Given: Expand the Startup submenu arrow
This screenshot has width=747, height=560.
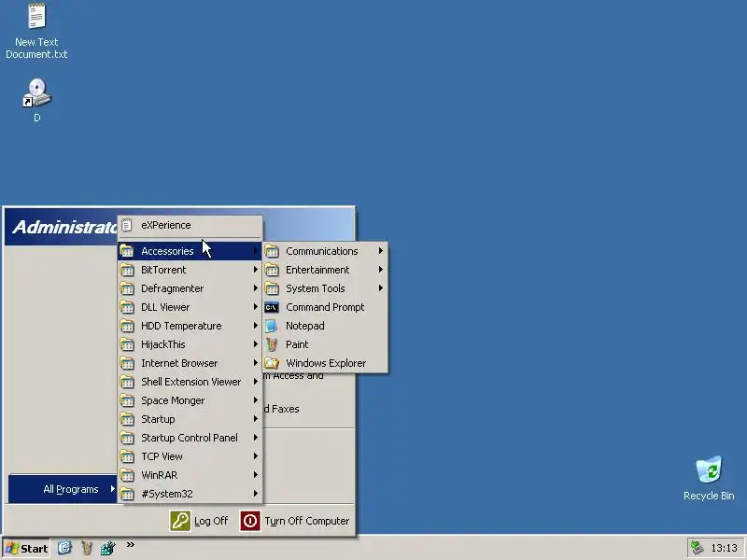Looking at the screenshot, I should tap(255, 418).
